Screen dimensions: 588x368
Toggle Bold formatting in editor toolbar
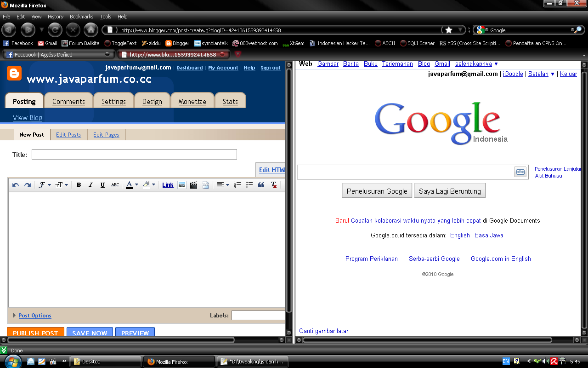[x=79, y=185]
